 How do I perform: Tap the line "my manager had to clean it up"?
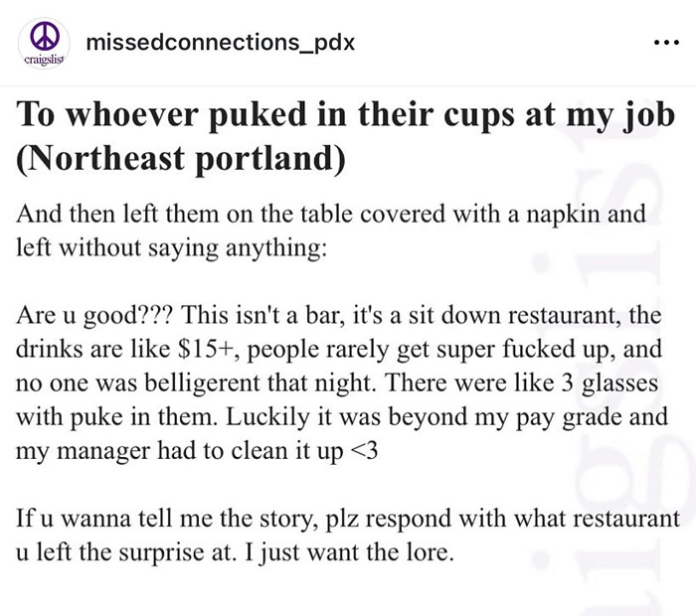click(180, 451)
